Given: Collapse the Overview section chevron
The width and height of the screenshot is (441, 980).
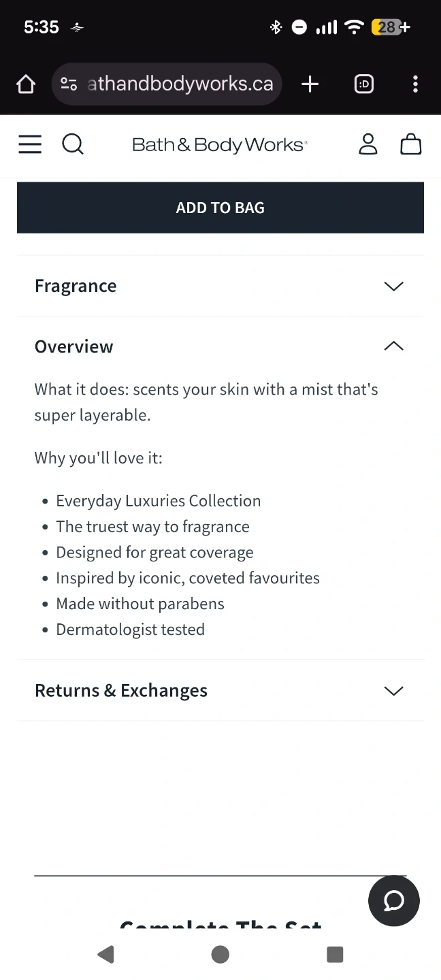Looking at the screenshot, I should [393, 346].
